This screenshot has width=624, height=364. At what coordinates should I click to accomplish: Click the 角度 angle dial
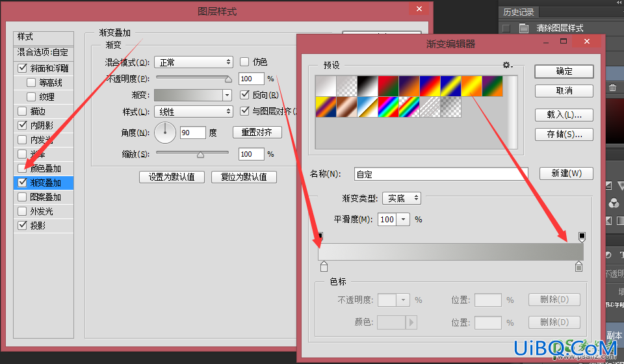pyautogui.click(x=165, y=133)
